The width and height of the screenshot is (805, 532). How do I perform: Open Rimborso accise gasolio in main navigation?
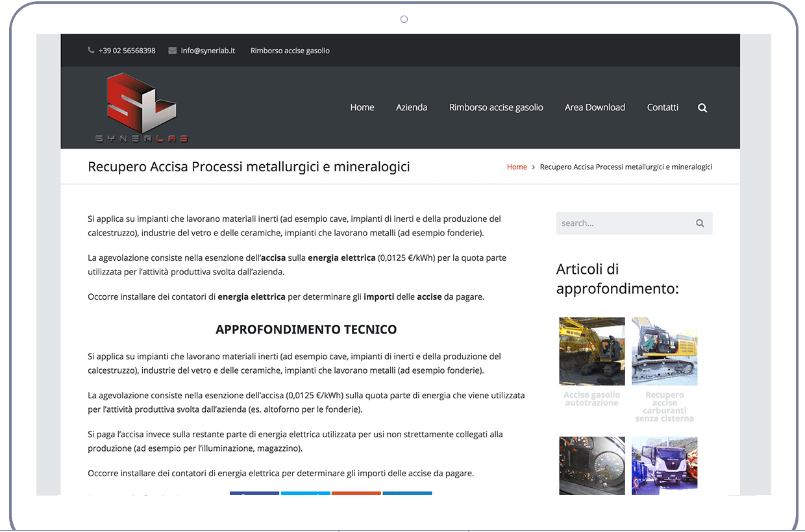496,108
